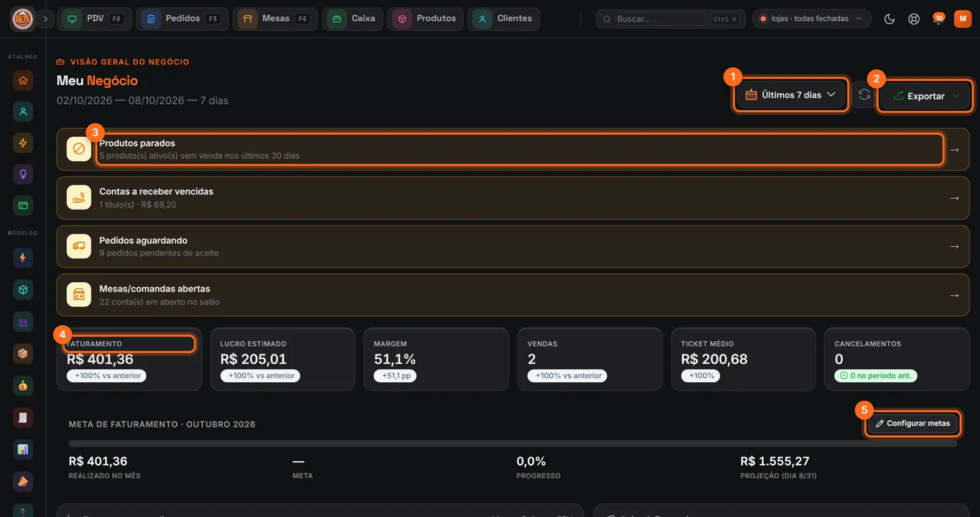Click the green card shortcut icon
This screenshot has width=980, height=517.
[x=23, y=205]
